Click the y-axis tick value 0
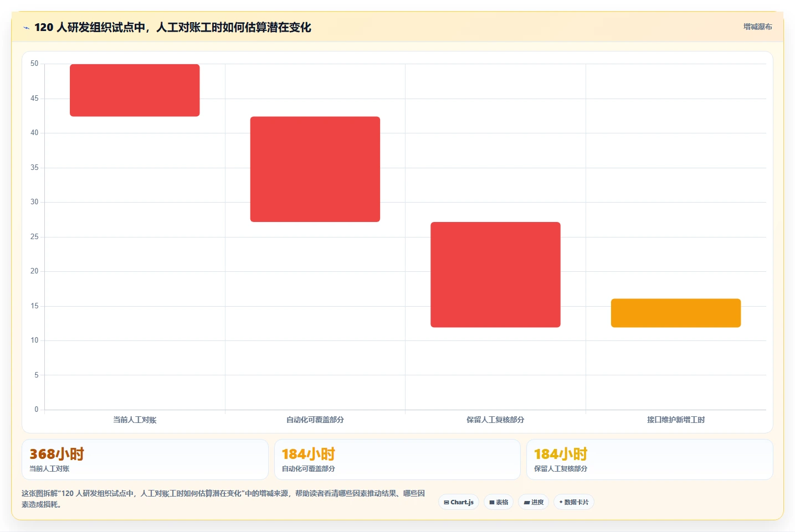 pos(37,410)
